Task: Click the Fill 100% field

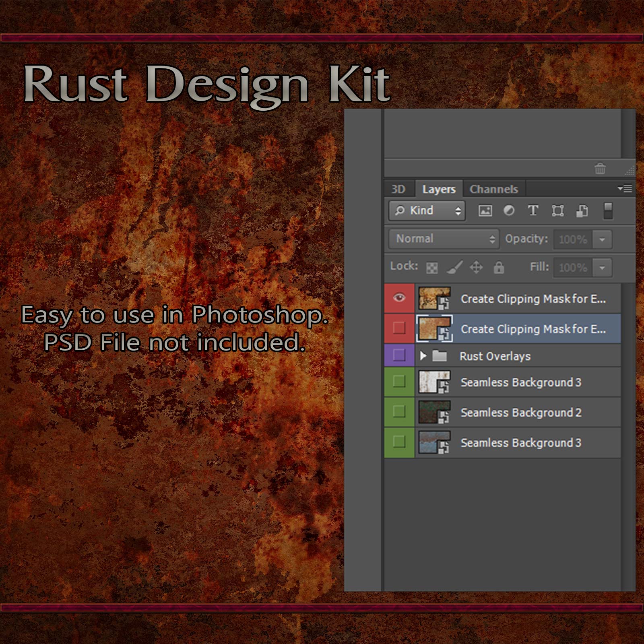Action: click(573, 268)
